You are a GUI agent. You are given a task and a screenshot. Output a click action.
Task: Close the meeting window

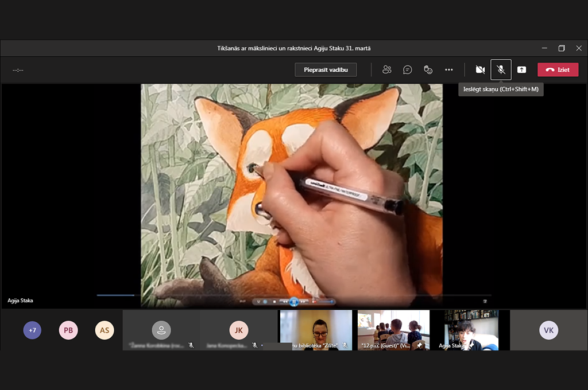[579, 48]
